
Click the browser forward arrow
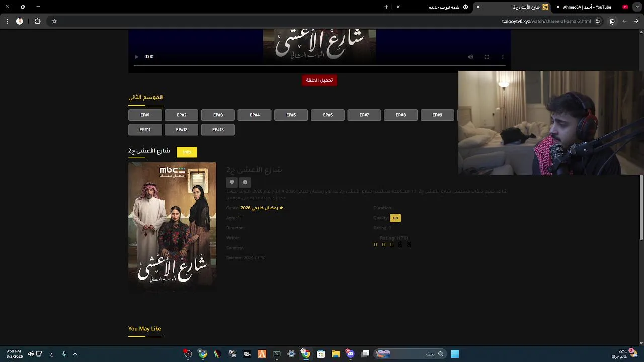(636, 21)
